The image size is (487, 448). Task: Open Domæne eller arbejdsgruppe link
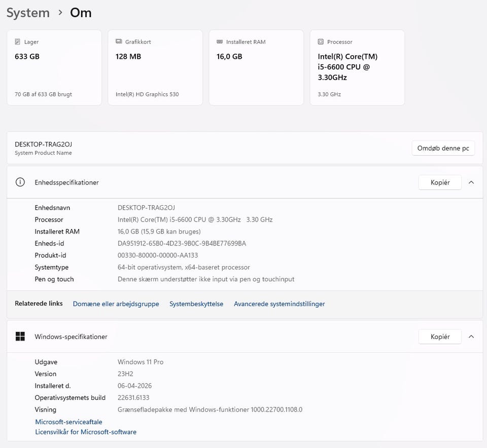click(x=116, y=304)
